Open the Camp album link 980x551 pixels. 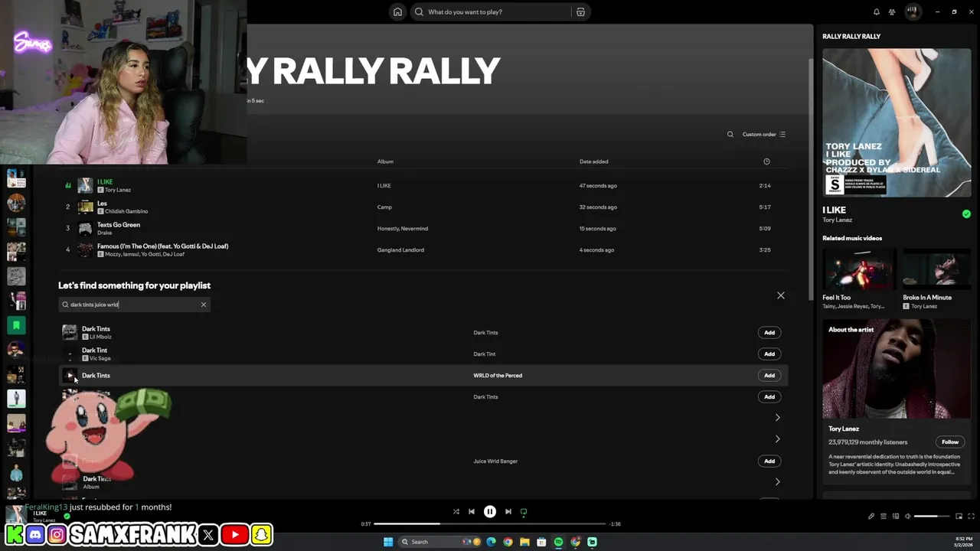pyautogui.click(x=384, y=207)
